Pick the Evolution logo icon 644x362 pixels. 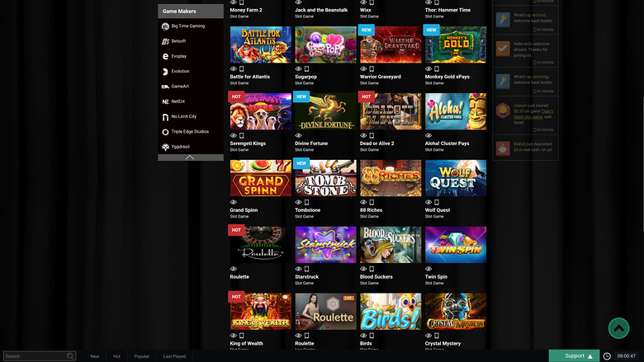tap(165, 72)
